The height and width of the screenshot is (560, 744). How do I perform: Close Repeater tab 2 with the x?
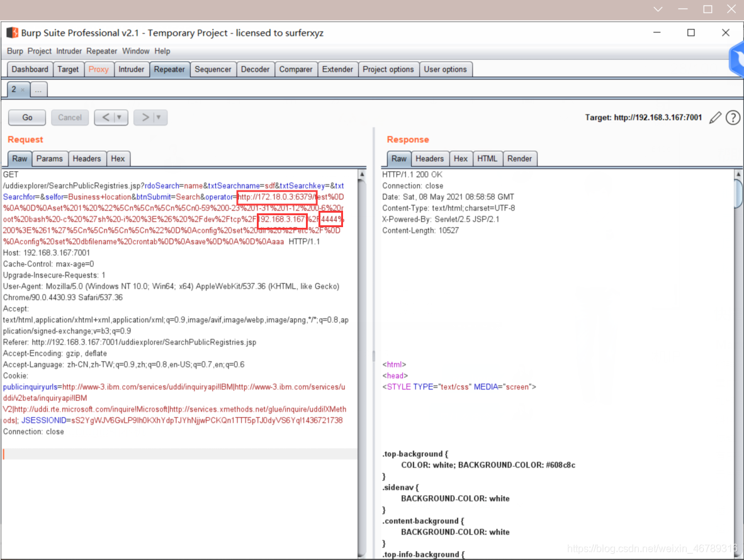[22, 89]
